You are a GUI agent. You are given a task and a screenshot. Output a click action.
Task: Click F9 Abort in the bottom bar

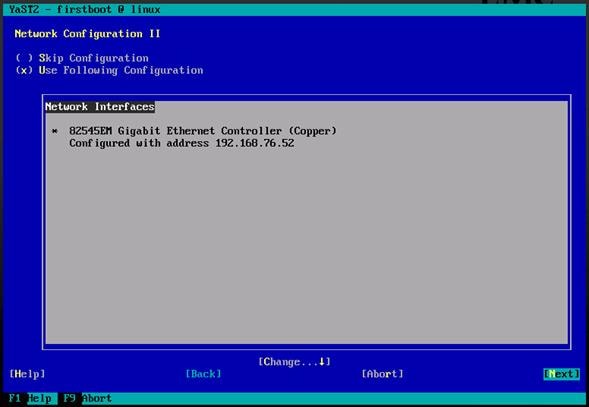point(88,398)
